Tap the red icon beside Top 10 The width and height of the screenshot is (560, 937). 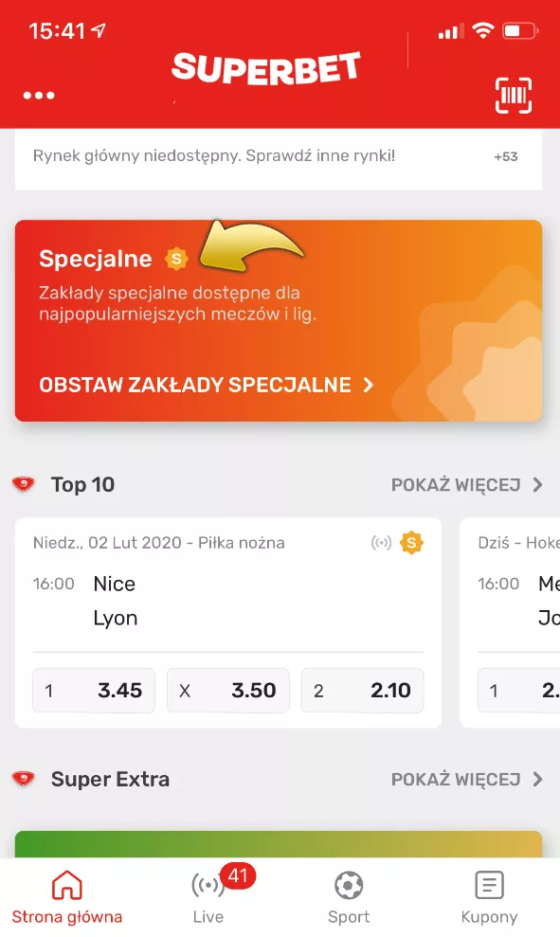click(x=24, y=484)
